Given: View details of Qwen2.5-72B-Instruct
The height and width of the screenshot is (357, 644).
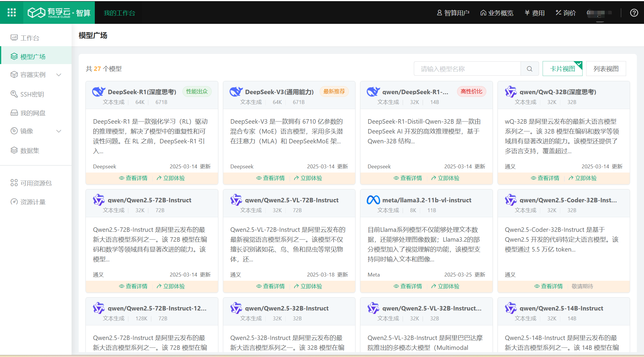Looking at the screenshot, I should click(x=133, y=286).
